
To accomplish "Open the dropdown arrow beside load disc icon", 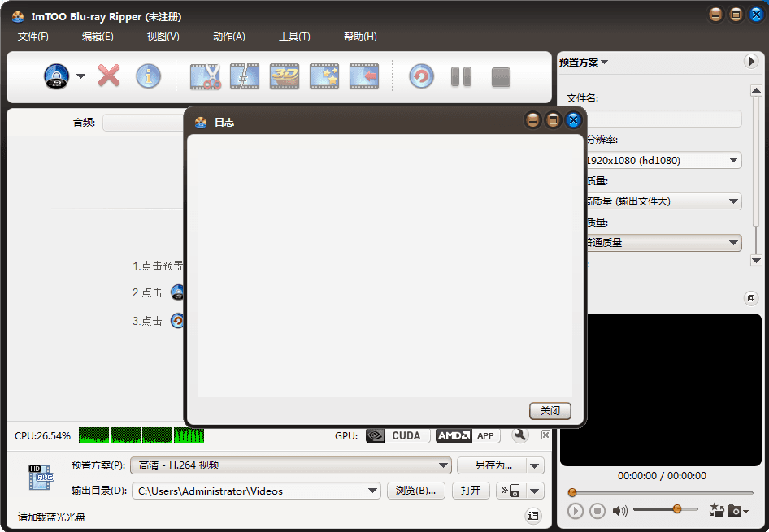I will pyautogui.click(x=81, y=76).
